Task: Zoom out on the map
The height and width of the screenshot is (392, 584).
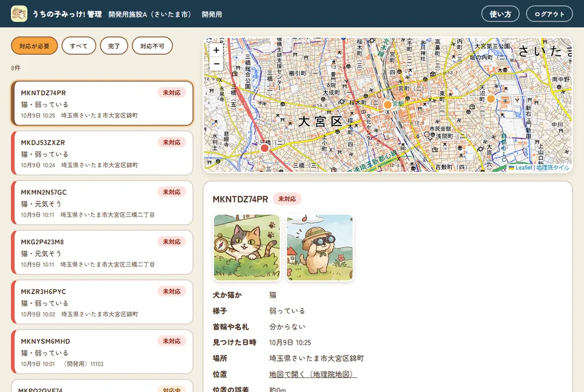Action: click(217, 64)
